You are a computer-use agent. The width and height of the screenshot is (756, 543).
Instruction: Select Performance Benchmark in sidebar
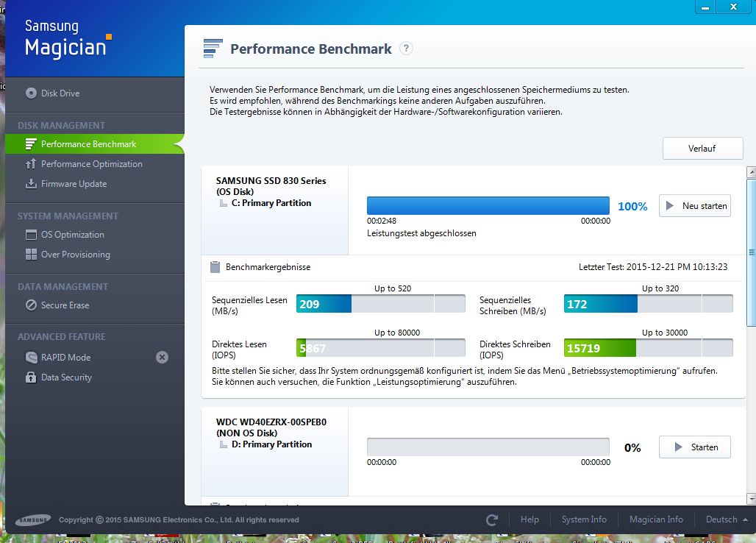94,143
